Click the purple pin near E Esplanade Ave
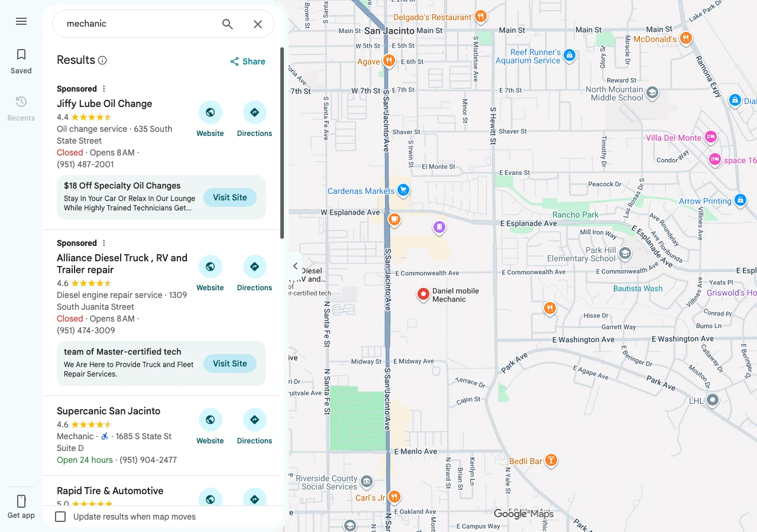Image resolution: width=757 pixels, height=532 pixels. point(438,227)
